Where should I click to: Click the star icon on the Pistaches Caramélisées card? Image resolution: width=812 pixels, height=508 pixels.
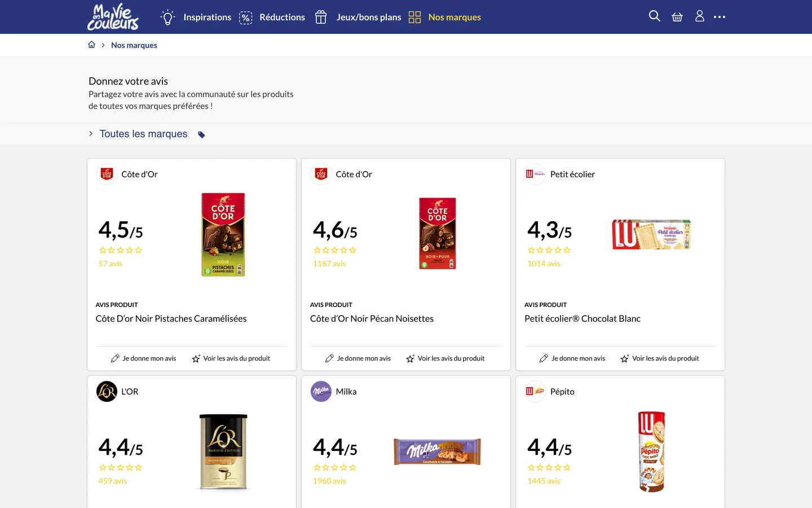pyautogui.click(x=196, y=358)
